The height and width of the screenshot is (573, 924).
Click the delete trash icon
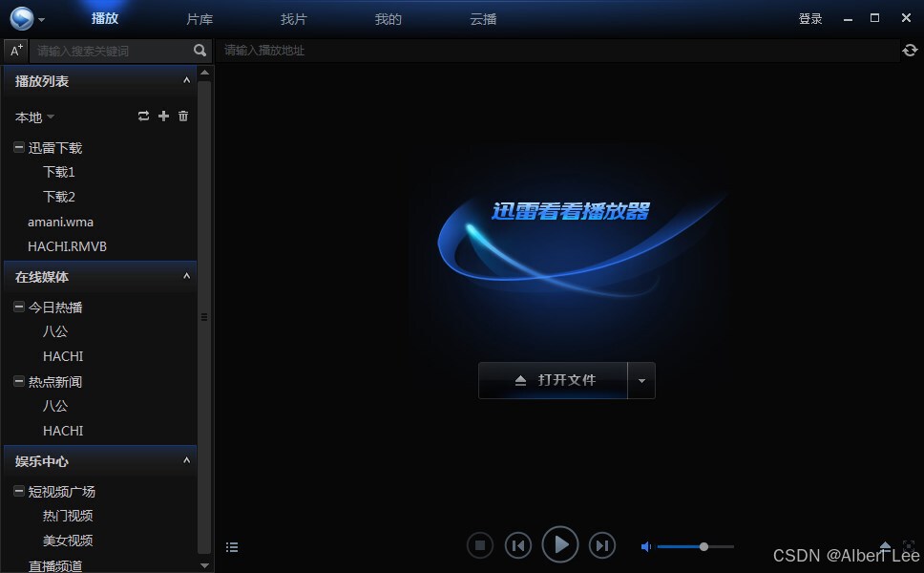pos(183,117)
